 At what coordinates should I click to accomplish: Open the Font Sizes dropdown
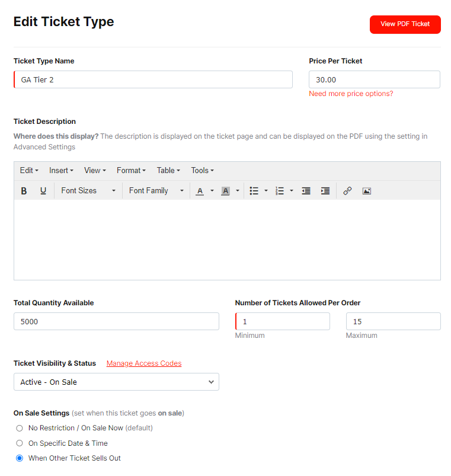88,191
